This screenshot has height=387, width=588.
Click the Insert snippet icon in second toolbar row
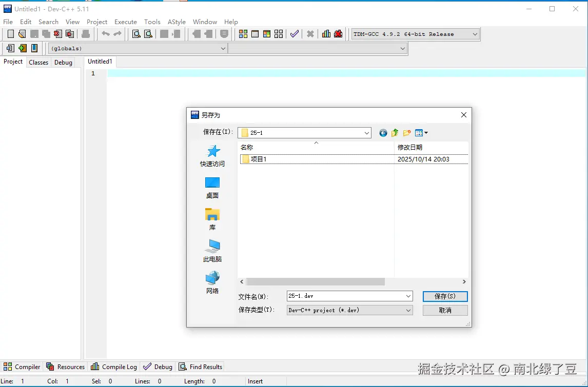(x=10, y=48)
